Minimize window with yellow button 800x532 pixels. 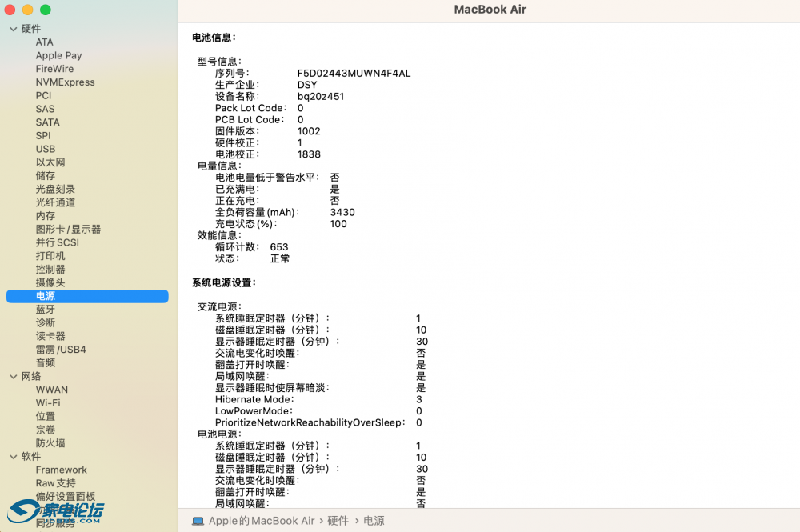(x=27, y=10)
